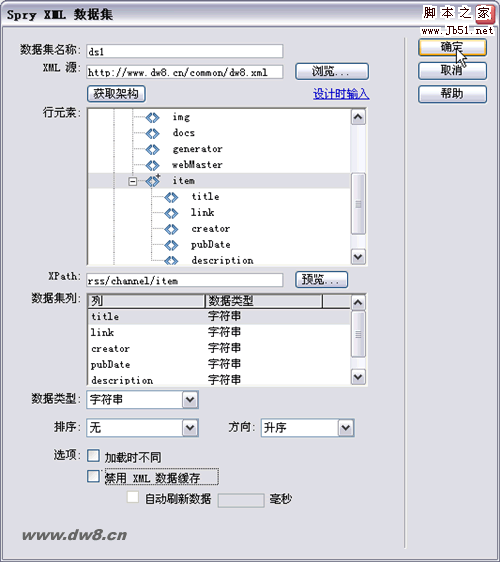Click the 预览... button
Viewport: 500px width, 562px height.
(x=322, y=280)
